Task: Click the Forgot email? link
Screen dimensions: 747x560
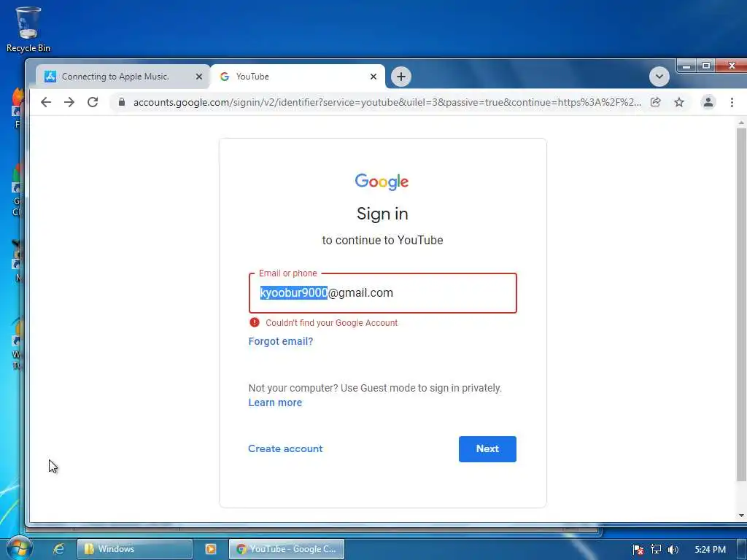Action: (281, 341)
